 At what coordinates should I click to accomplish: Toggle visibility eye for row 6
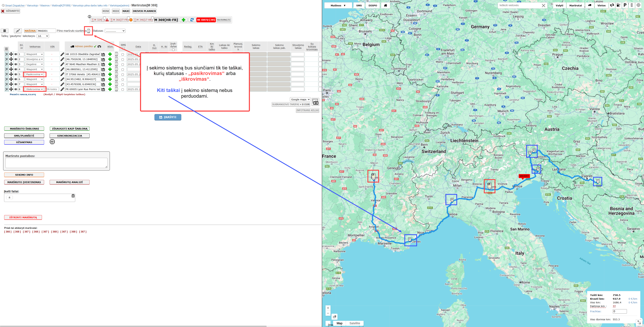[x=16, y=79]
